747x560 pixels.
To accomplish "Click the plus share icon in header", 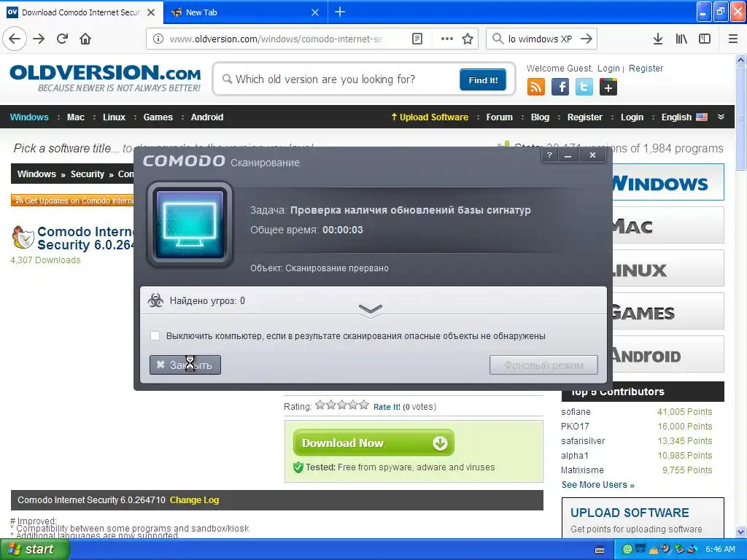I will coord(608,87).
